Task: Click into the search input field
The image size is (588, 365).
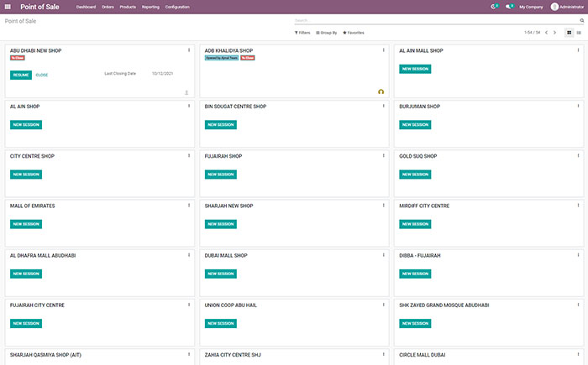Action: (x=436, y=21)
